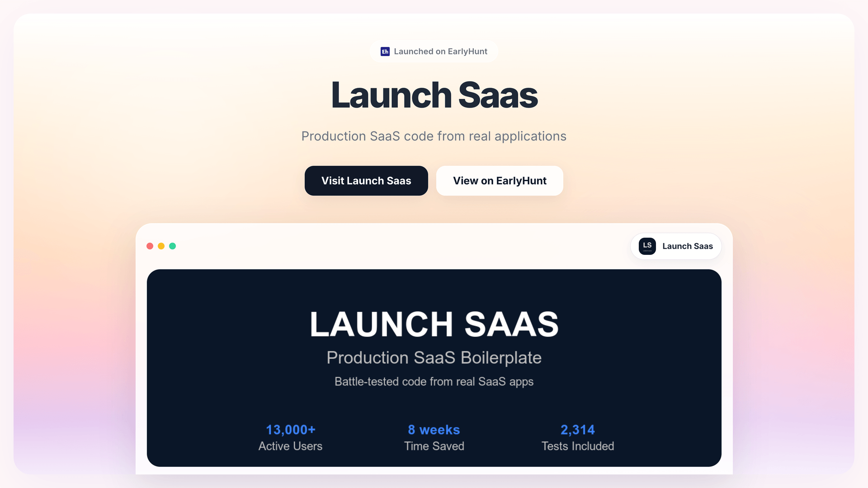Viewport: 868px width, 488px height.
Task: Select the Launch Saas chip label
Action: point(688,246)
